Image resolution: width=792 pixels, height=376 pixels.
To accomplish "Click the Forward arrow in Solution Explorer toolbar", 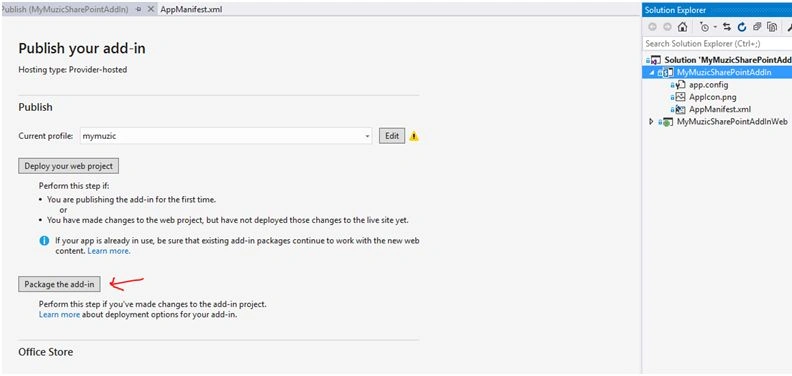I will (x=667, y=27).
